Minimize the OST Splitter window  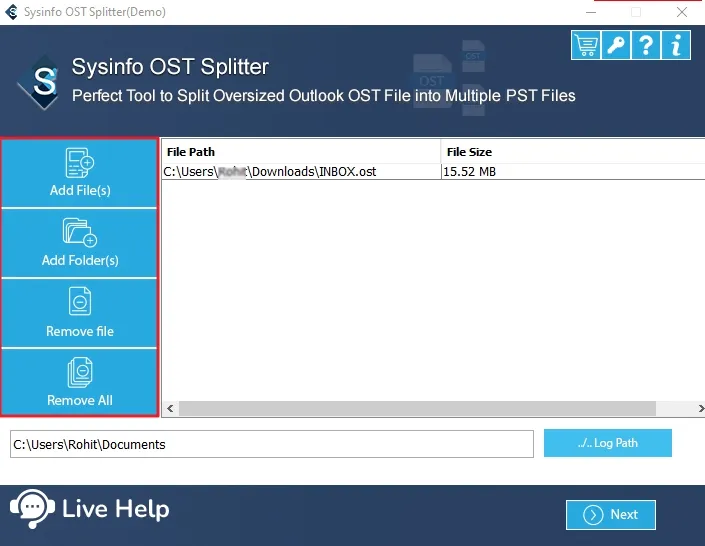(591, 12)
